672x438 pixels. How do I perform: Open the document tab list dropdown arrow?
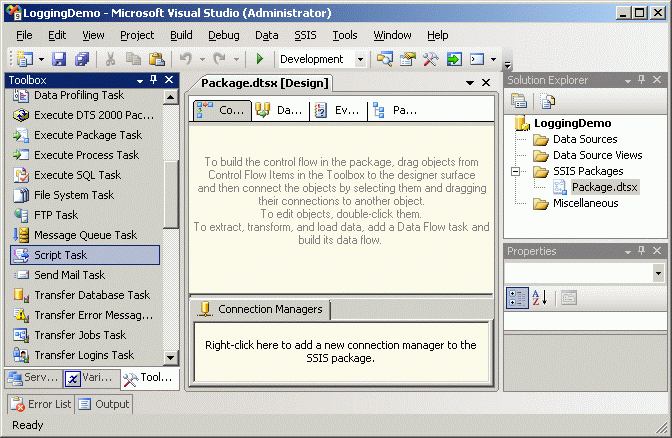[470, 83]
